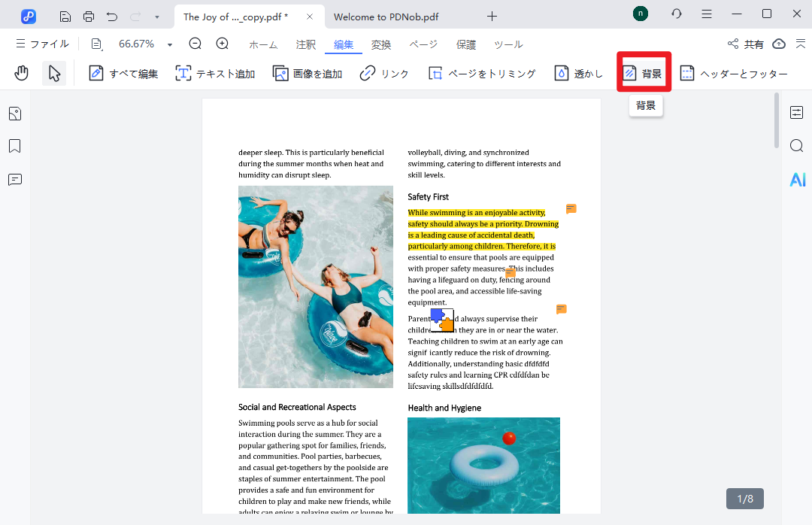The height and width of the screenshot is (525, 812).
Task: Open the bookmarks sidebar panel
Action: 15,146
